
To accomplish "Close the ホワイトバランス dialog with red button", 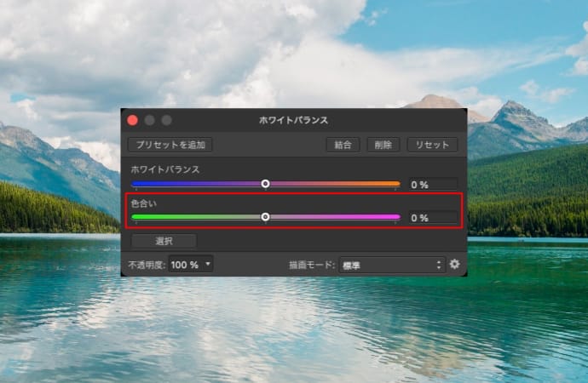I will 132,120.
